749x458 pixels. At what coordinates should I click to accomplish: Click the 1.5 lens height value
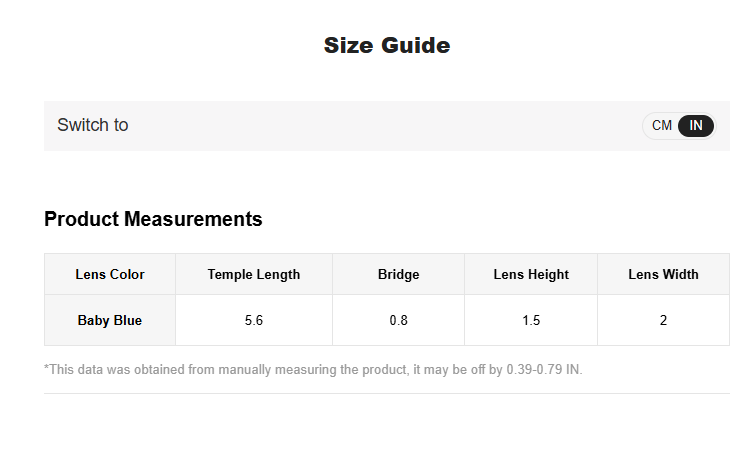531,320
